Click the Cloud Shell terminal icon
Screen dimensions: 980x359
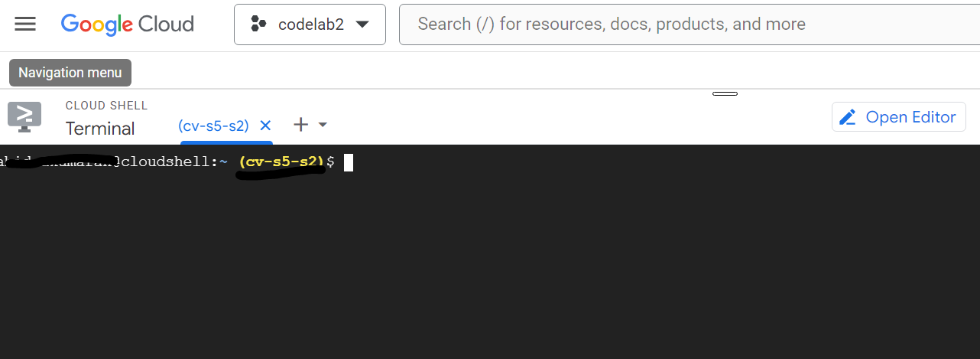(x=24, y=116)
